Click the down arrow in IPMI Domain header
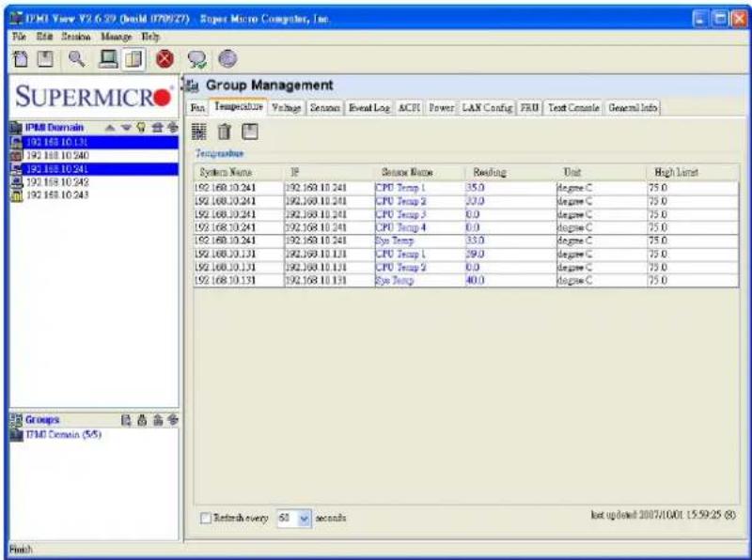752x560 pixels. 126,128
